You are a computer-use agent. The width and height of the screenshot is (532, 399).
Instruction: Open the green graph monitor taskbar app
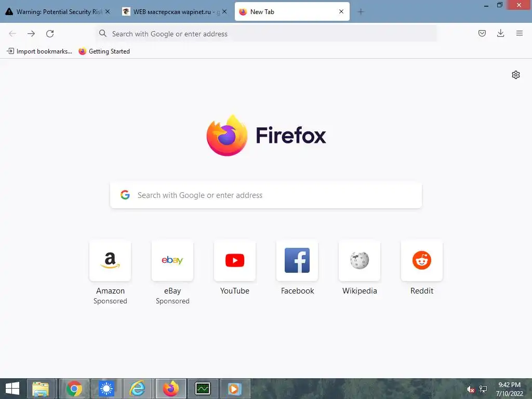(203, 389)
